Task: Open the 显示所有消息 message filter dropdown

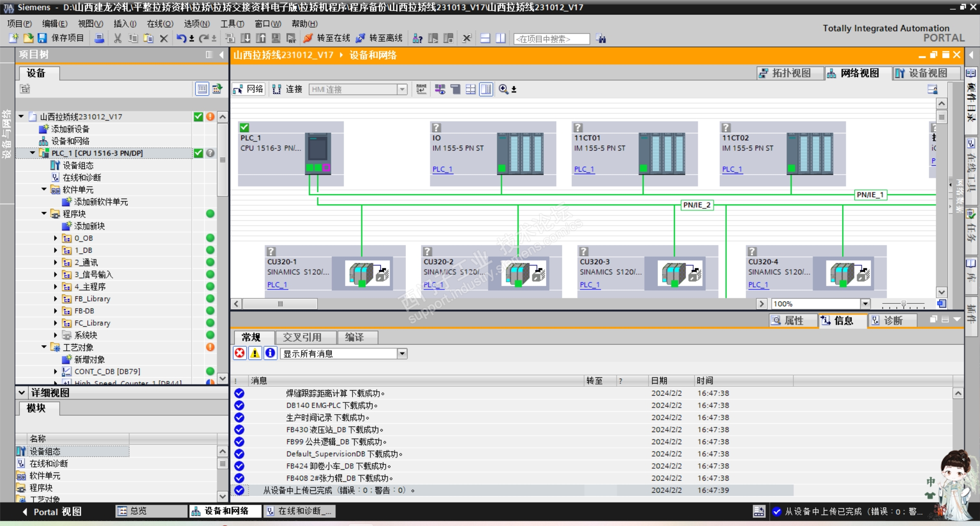Action: pyautogui.click(x=402, y=353)
